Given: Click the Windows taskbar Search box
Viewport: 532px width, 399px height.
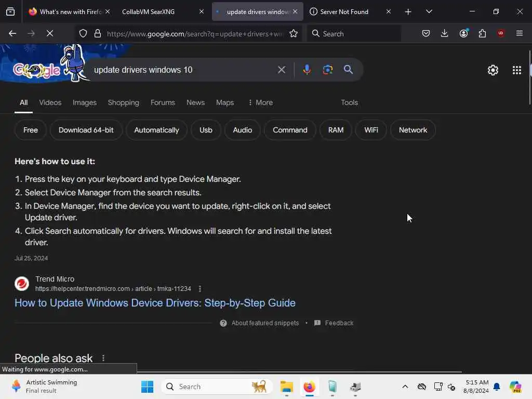Looking at the screenshot, I should pyautogui.click(x=217, y=387).
